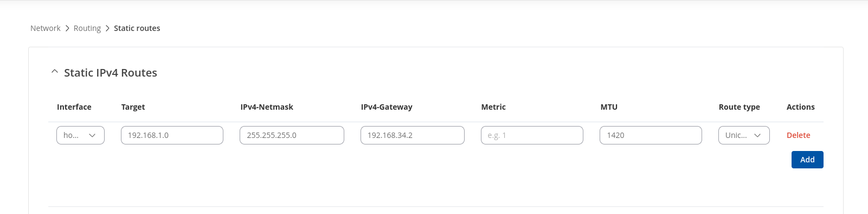
Task: Click the chevron arrow in Interface dropdown
Action: (92, 135)
